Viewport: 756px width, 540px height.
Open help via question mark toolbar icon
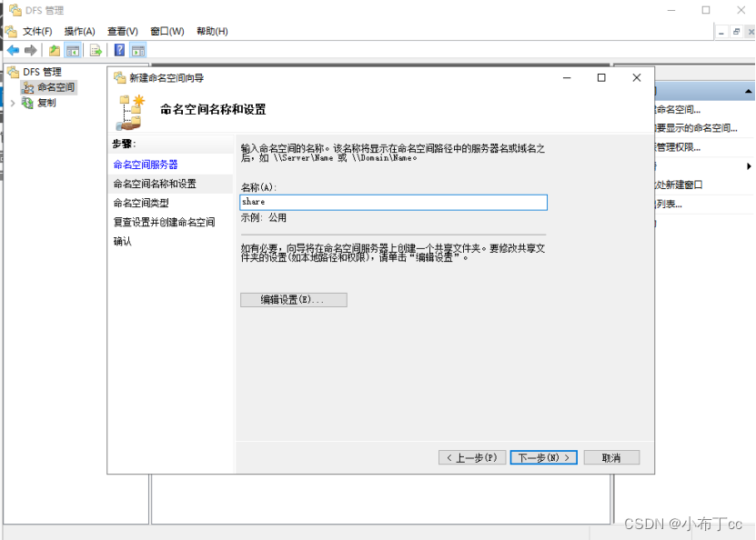[x=119, y=50]
